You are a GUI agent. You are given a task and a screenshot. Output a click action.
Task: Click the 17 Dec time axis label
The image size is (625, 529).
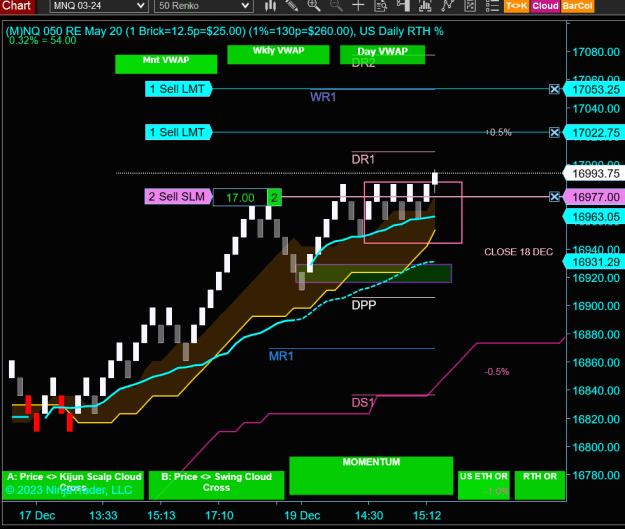(37, 515)
